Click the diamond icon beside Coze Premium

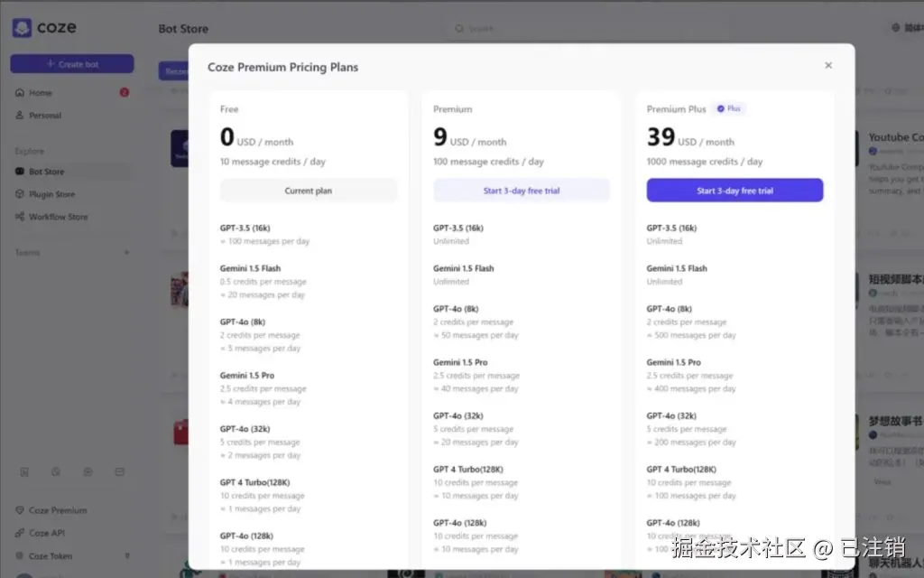(x=20, y=510)
